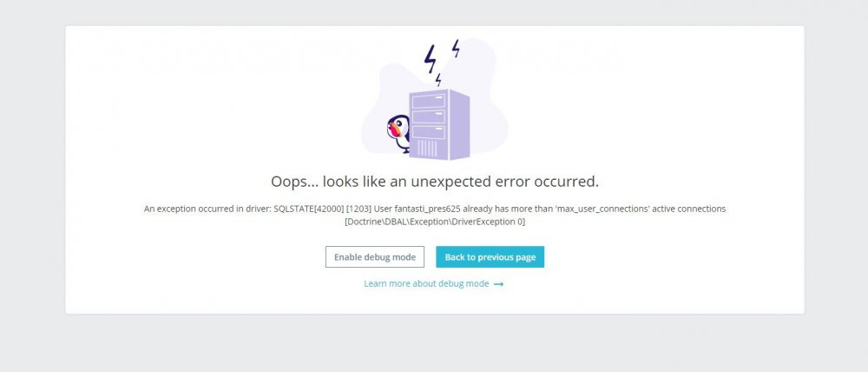Click the vent grille at the server bottom
868x372 pixels.
[427, 148]
